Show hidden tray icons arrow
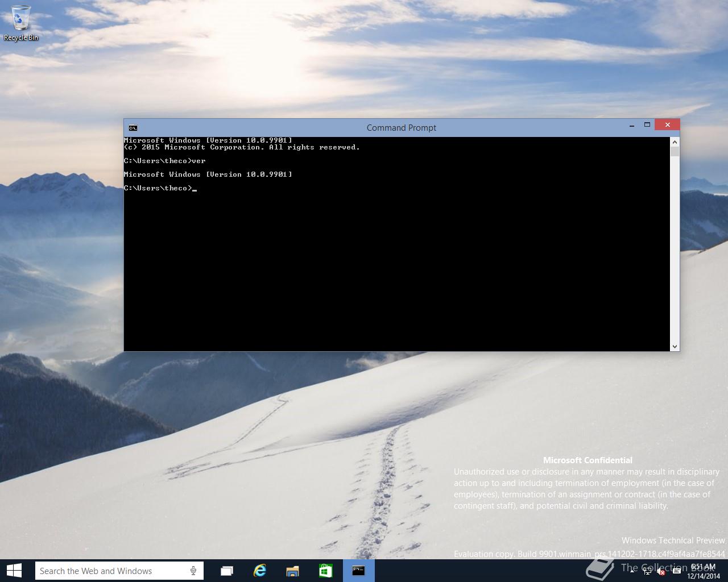The image size is (728, 582). click(632, 571)
